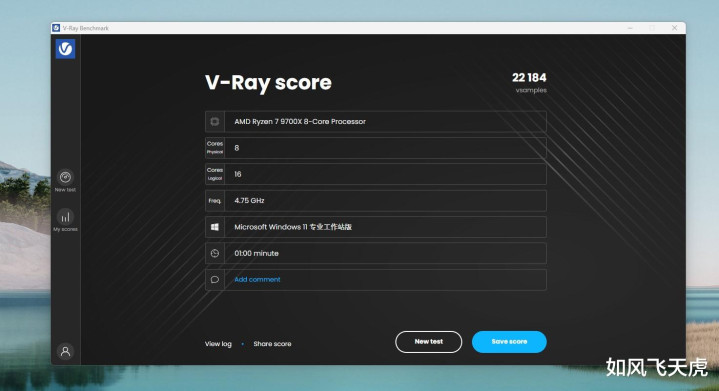Click the Windows logo icon in OS row
This screenshot has width=719, height=391.
[x=215, y=227]
